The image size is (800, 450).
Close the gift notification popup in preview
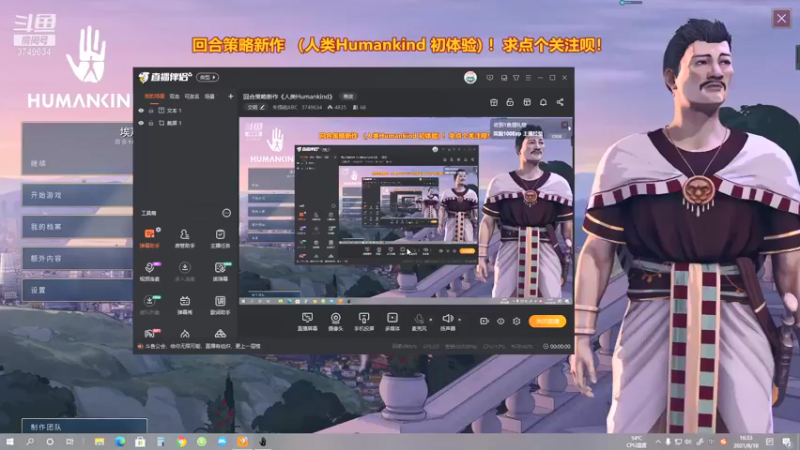click(x=565, y=124)
